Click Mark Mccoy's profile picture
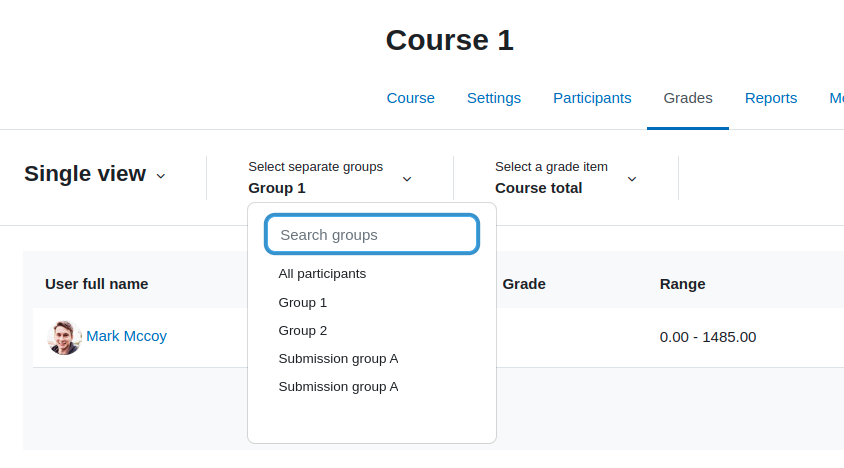This screenshot has height=468, width=844. coord(65,338)
